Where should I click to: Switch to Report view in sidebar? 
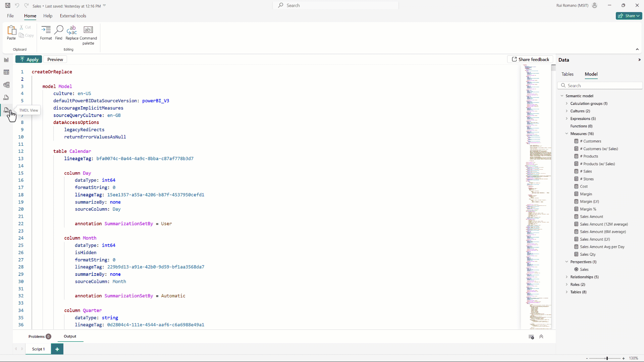(x=6, y=60)
